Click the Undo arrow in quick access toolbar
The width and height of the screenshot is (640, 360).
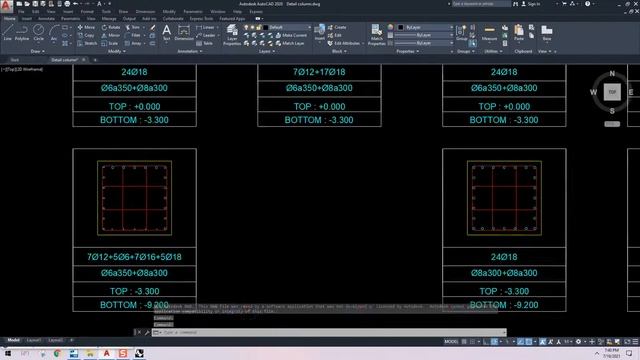(76, 4)
